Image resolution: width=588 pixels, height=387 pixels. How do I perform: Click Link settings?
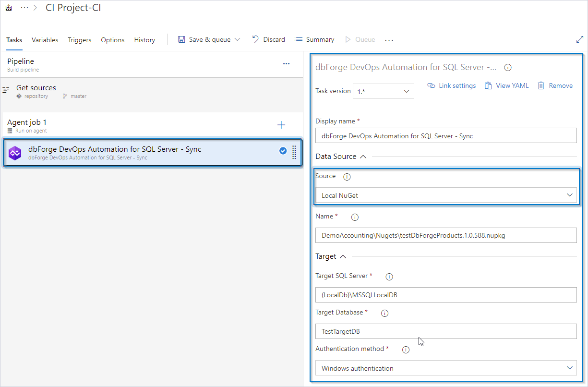pos(452,85)
